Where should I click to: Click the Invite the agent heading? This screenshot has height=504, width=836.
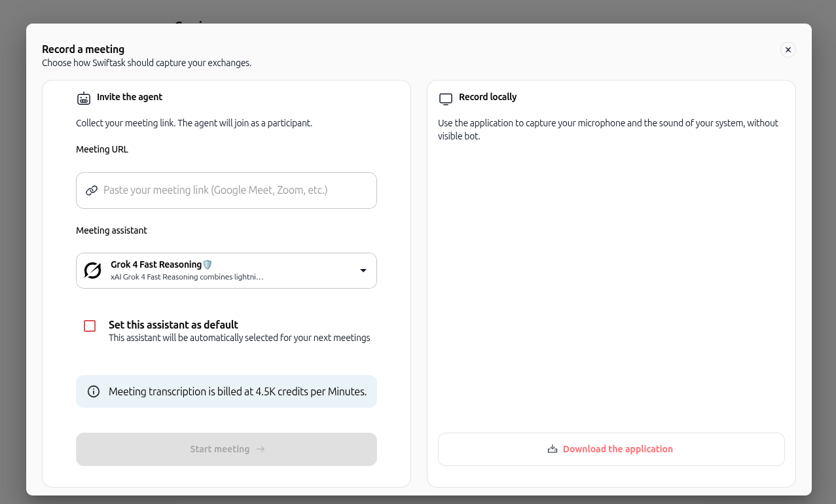point(130,97)
